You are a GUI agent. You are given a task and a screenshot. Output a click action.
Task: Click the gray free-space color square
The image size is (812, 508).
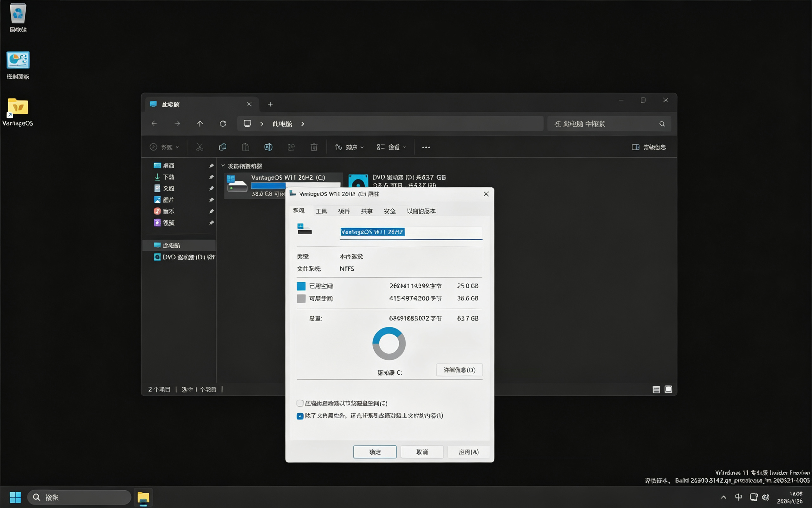[301, 298]
